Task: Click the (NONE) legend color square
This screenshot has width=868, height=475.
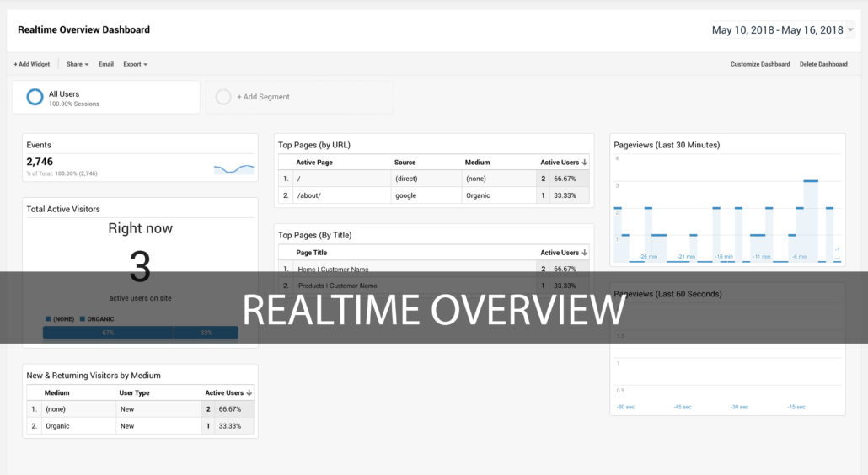Action: [48, 318]
